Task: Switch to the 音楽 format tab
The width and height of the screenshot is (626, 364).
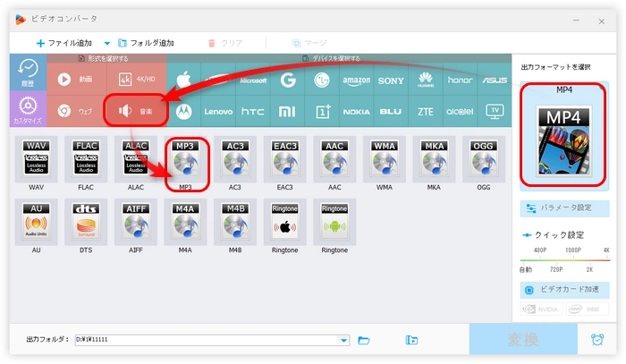Action: click(x=137, y=111)
